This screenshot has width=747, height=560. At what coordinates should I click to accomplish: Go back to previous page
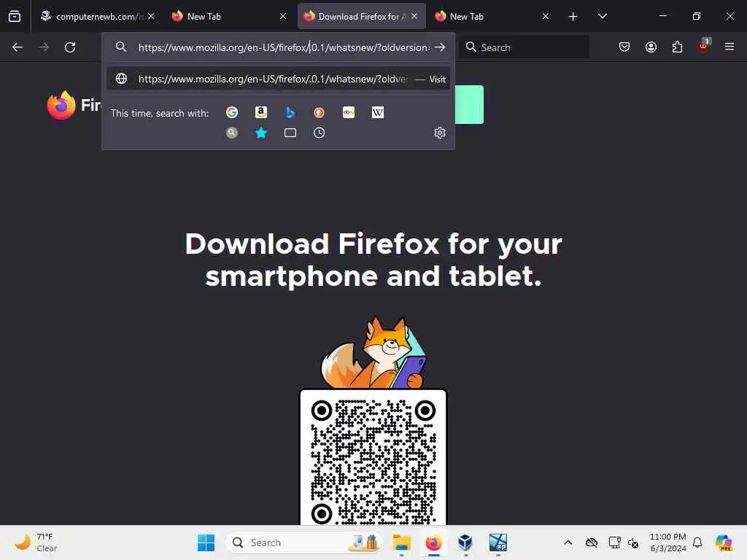(x=18, y=47)
